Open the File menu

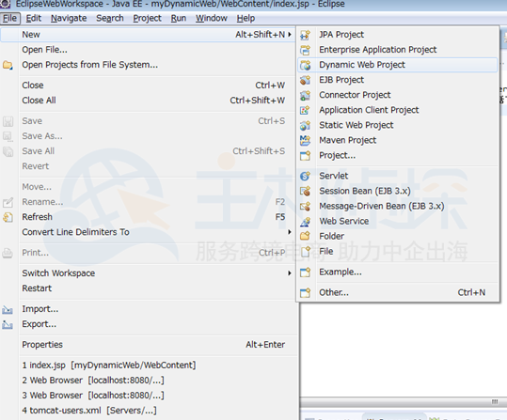coord(10,19)
